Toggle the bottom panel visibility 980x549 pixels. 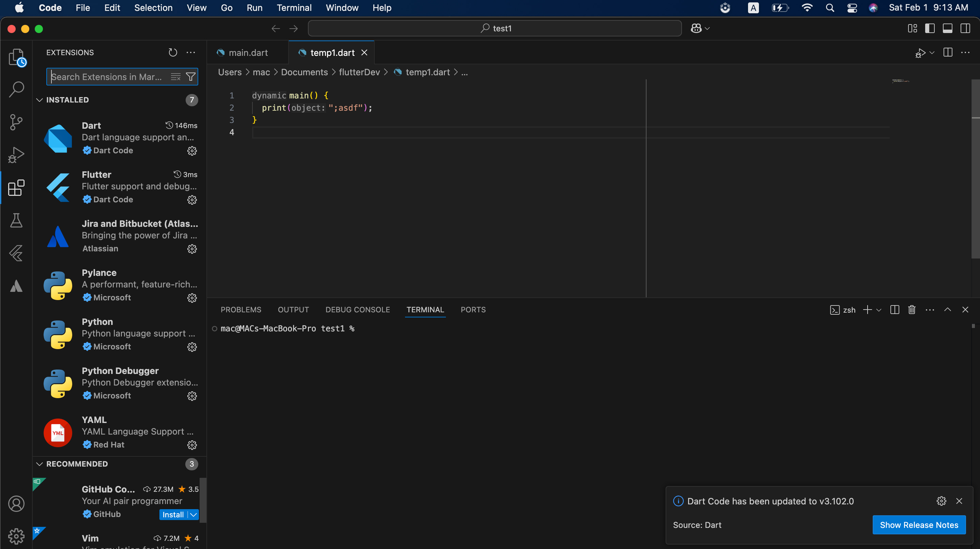click(948, 28)
